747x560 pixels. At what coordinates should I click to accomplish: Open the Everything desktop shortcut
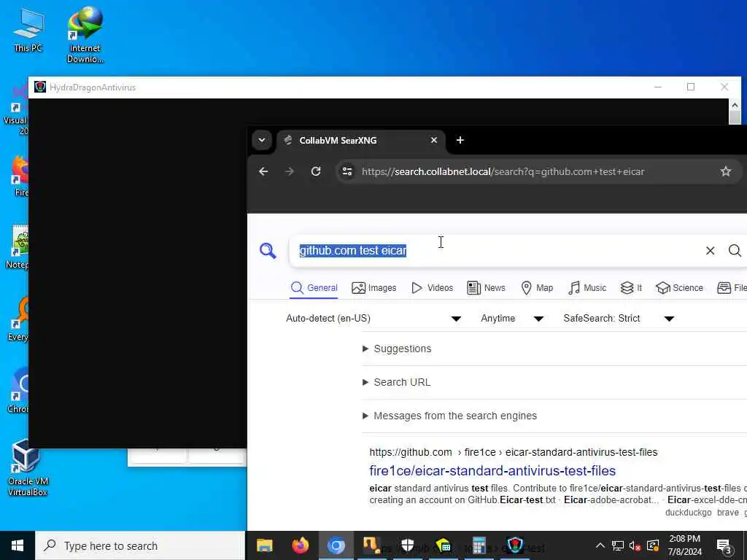point(18,319)
